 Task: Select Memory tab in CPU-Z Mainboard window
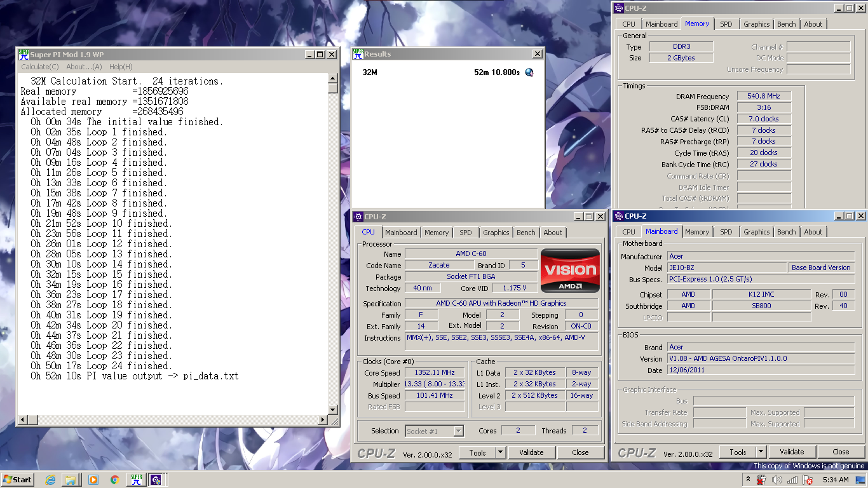tap(697, 232)
